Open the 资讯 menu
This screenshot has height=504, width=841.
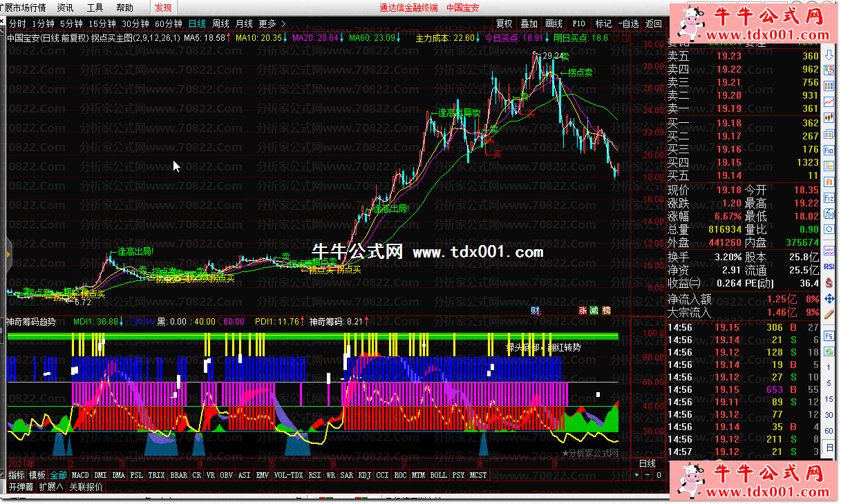[65, 8]
